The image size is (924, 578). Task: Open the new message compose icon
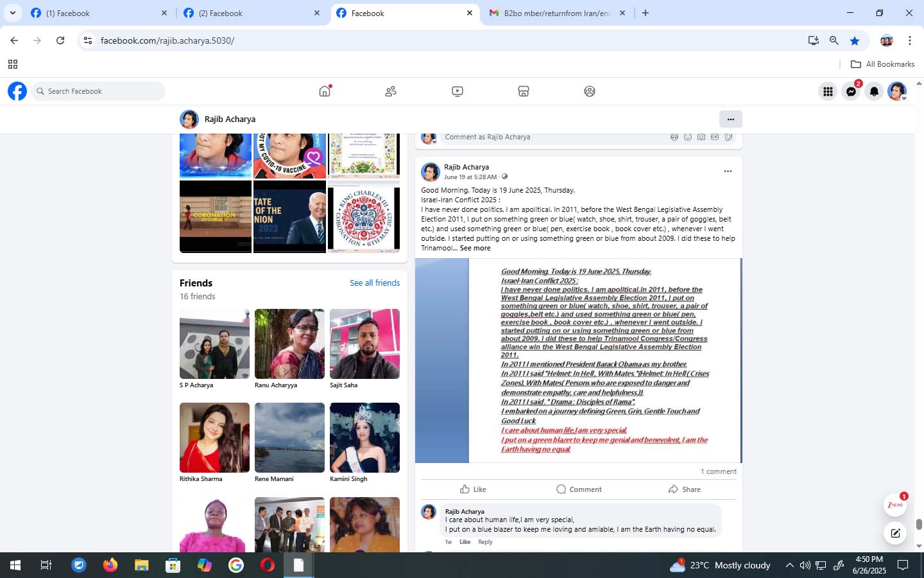pos(895,533)
